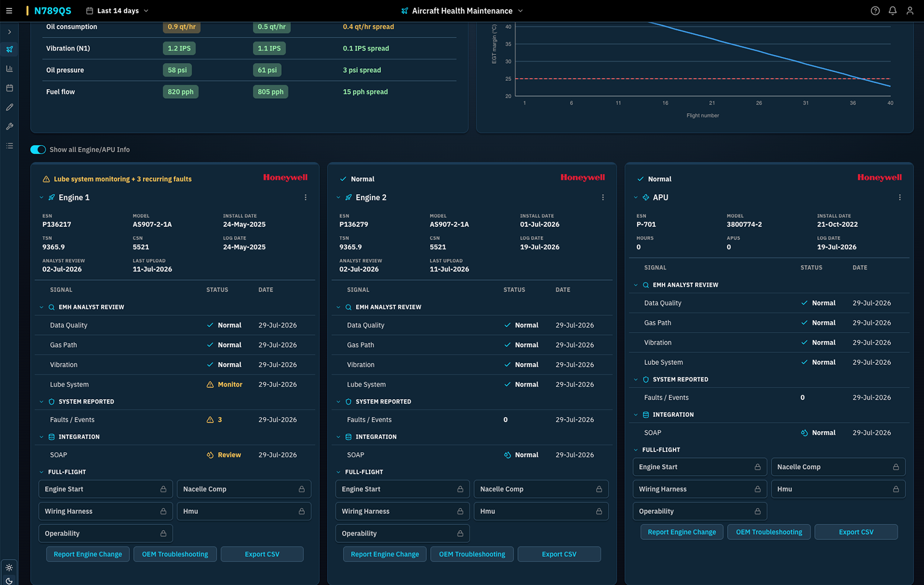
Task: Click the lock icon on APU Operability
Action: [x=758, y=511]
